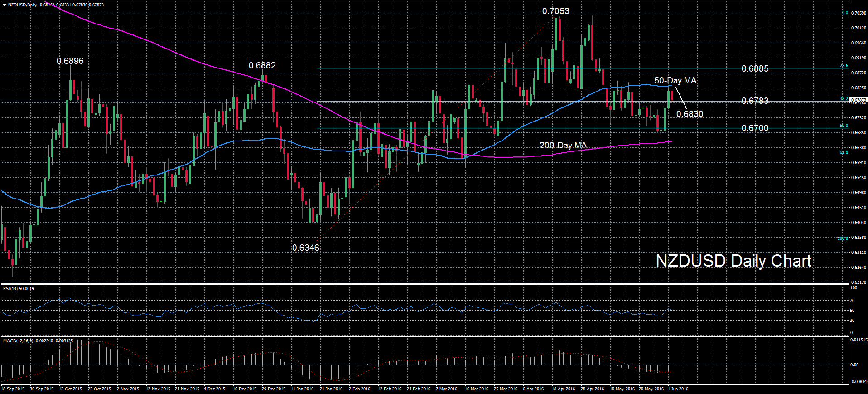868x394 pixels.
Task: Click the 50.0 Fibonacci percentage marker
Action: tap(844, 126)
